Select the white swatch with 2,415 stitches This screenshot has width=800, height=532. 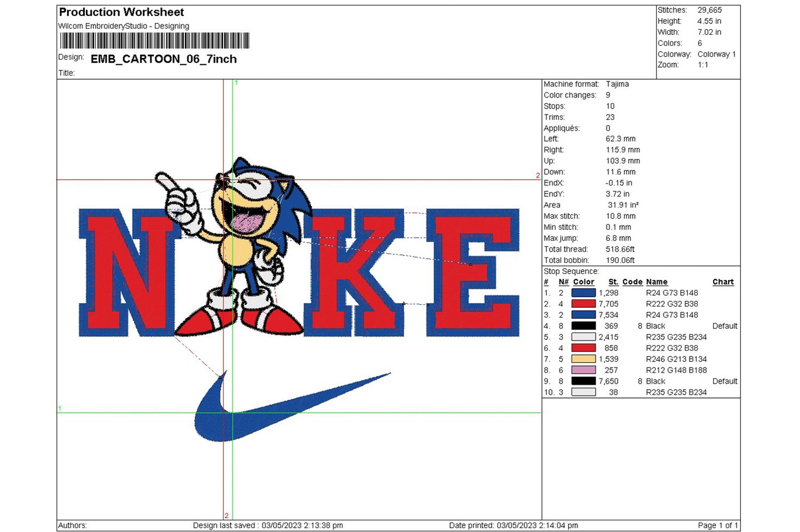(583, 337)
